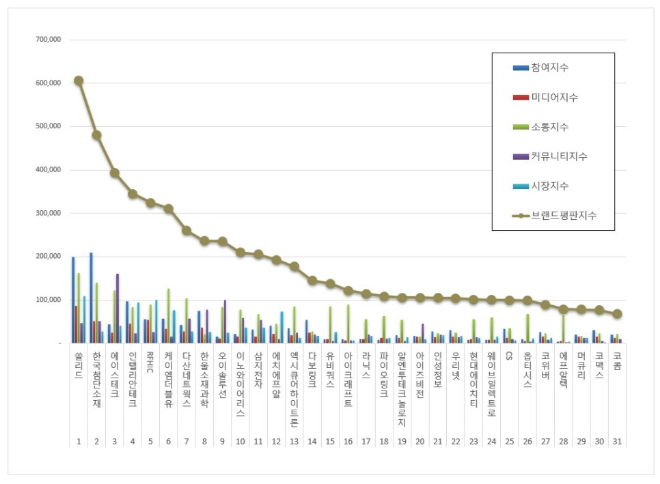The height and width of the screenshot is (484, 660).
Task: Click the teal 시장지수 legend swatch
Action: pos(520,186)
